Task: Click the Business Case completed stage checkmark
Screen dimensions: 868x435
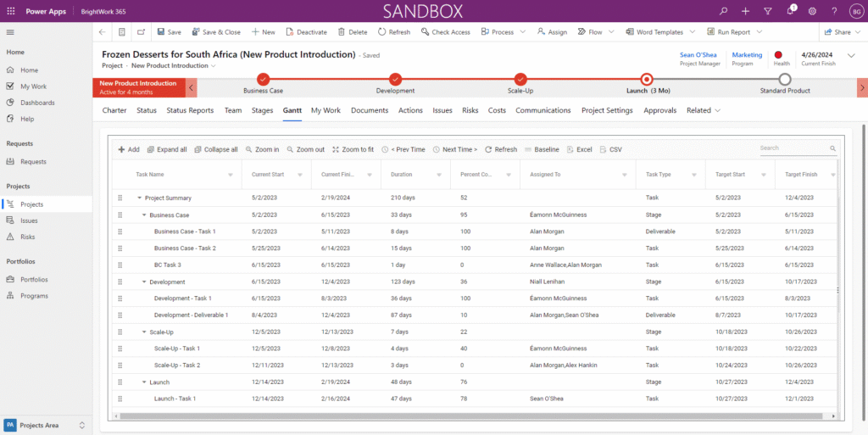Action: click(264, 79)
